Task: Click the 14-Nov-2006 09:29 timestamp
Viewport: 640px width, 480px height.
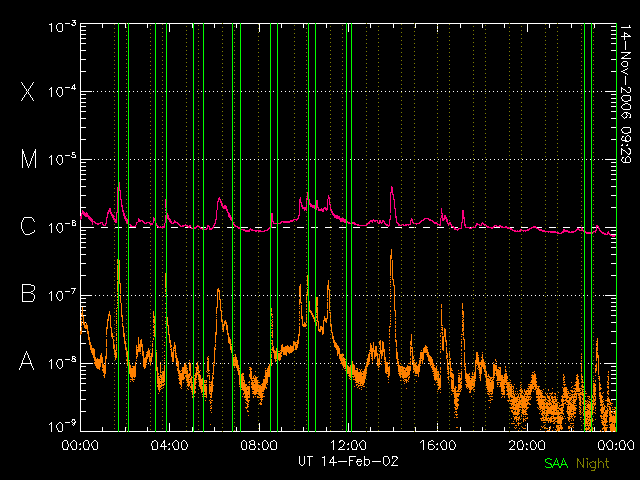Action: tap(626, 94)
